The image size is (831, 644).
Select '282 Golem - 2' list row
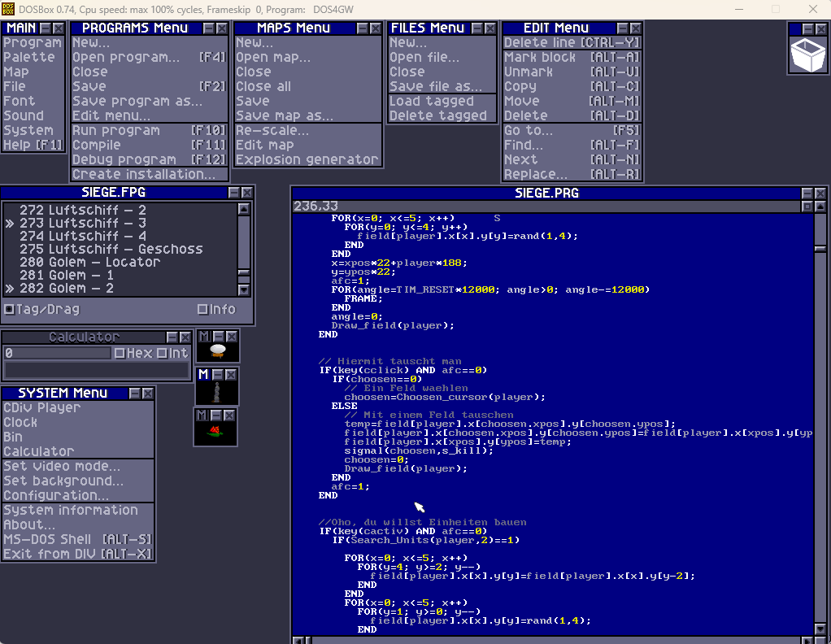point(120,289)
